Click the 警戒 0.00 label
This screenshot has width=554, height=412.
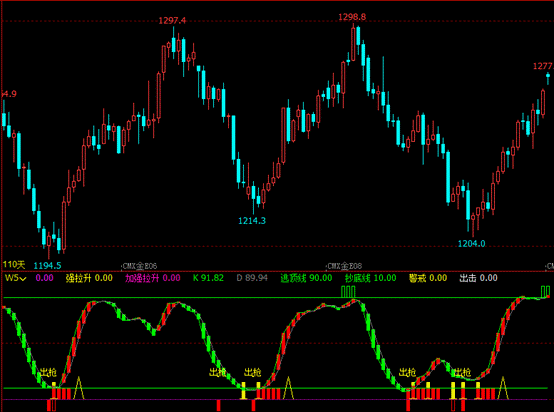[x=428, y=278]
